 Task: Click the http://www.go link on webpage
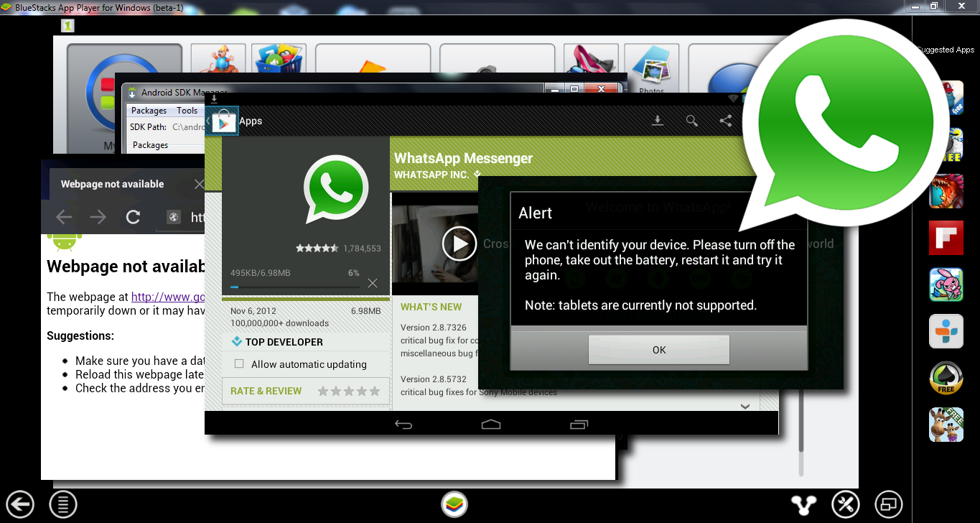[168, 297]
